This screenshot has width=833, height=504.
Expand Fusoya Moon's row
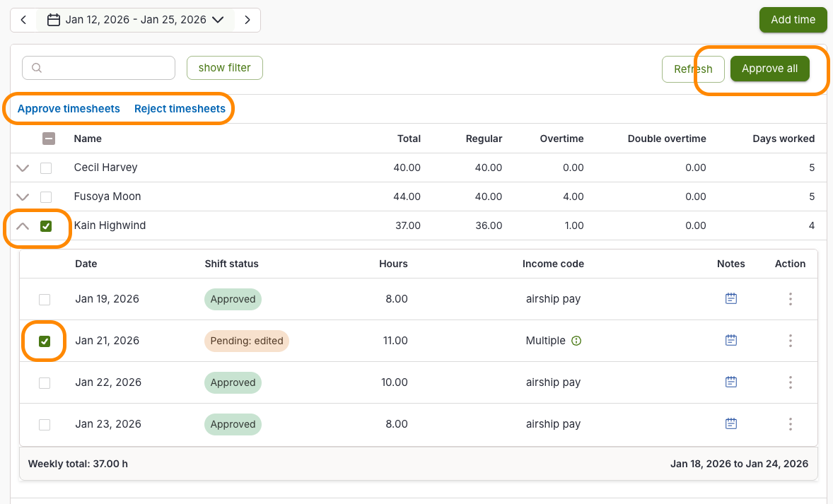pyautogui.click(x=23, y=197)
